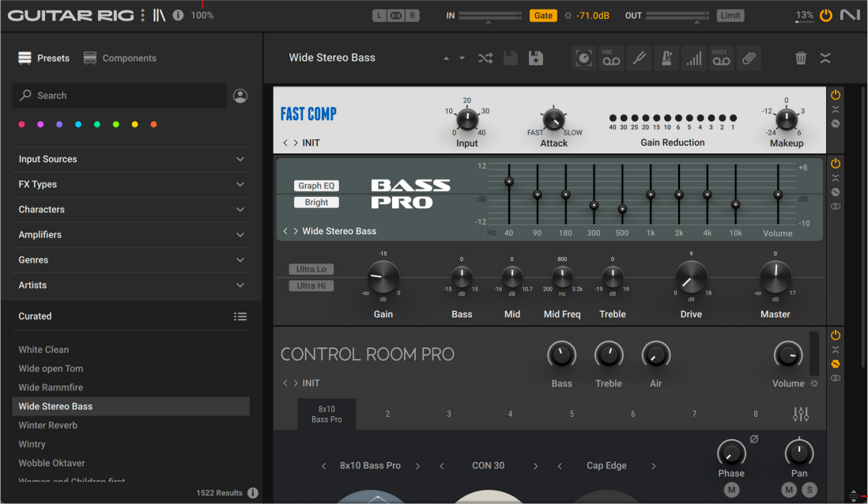Viewport: 868px width, 504px height.
Task: Click the info icon in header
Action: (178, 15)
